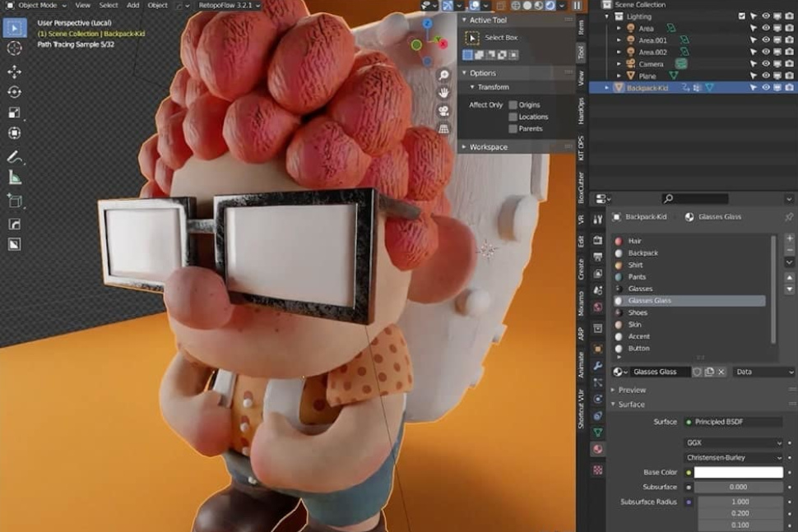Expand the Workspace panel

point(488,147)
